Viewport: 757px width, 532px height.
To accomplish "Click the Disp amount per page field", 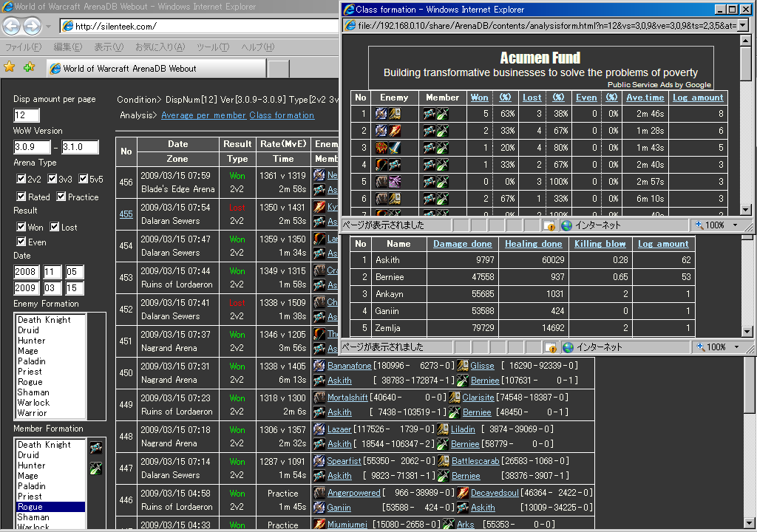I will pyautogui.click(x=27, y=115).
